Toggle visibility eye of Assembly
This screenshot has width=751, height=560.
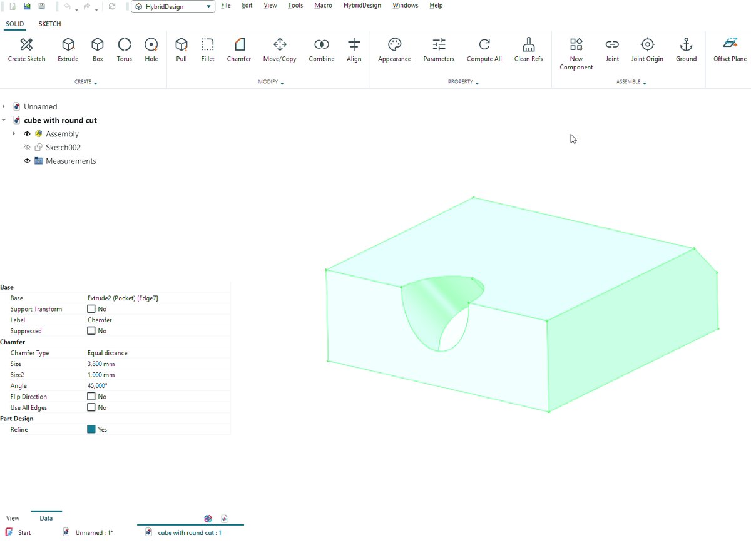click(27, 134)
